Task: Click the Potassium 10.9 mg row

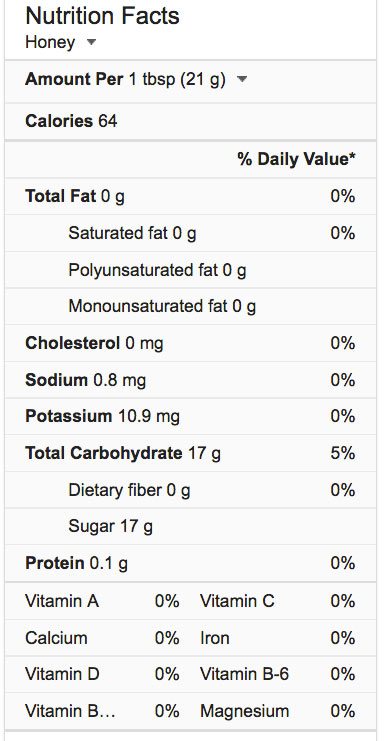Action: coord(191,416)
